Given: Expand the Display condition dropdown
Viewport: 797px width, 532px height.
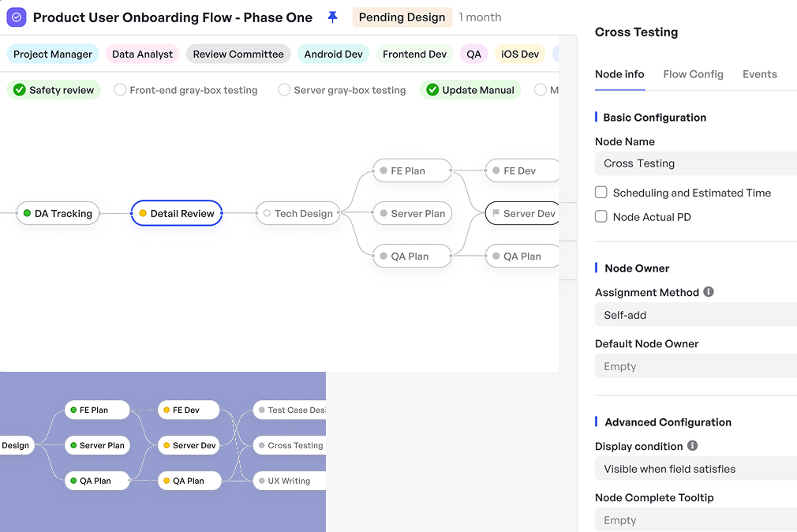Looking at the screenshot, I should (x=695, y=469).
